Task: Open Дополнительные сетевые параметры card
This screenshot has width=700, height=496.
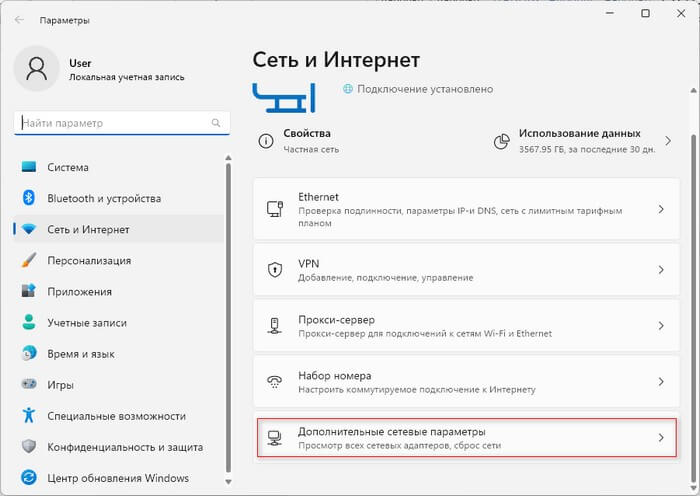Action: (x=467, y=438)
